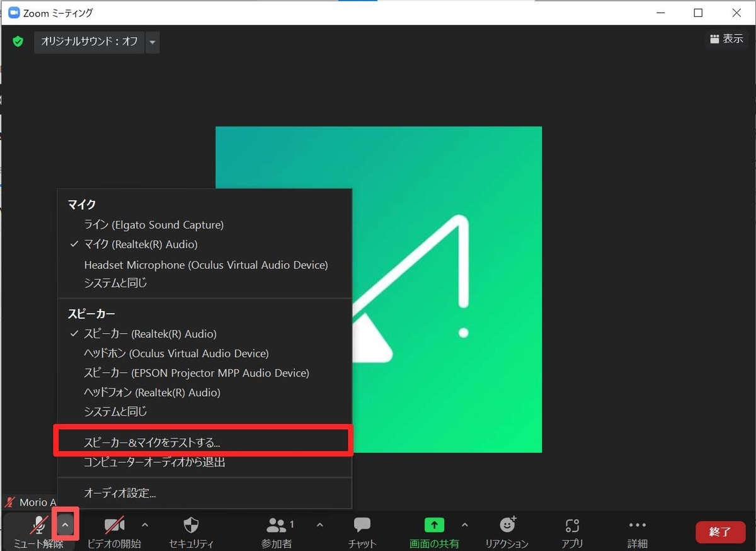Minimize the Zoom ミーティング window
The height and width of the screenshot is (551, 756).
point(661,13)
